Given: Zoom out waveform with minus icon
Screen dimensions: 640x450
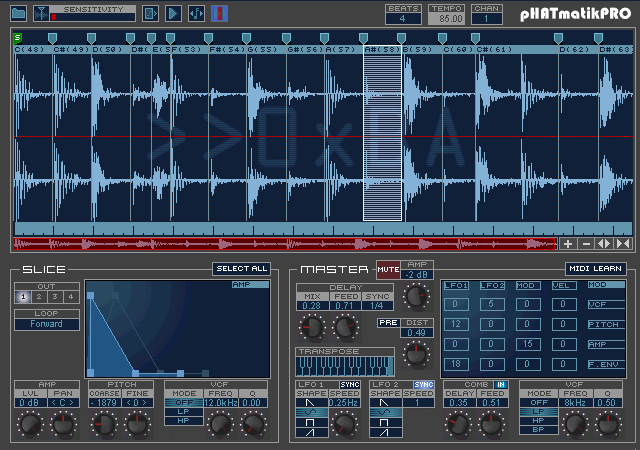Looking at the screenshot, I should tap(586, 244).
